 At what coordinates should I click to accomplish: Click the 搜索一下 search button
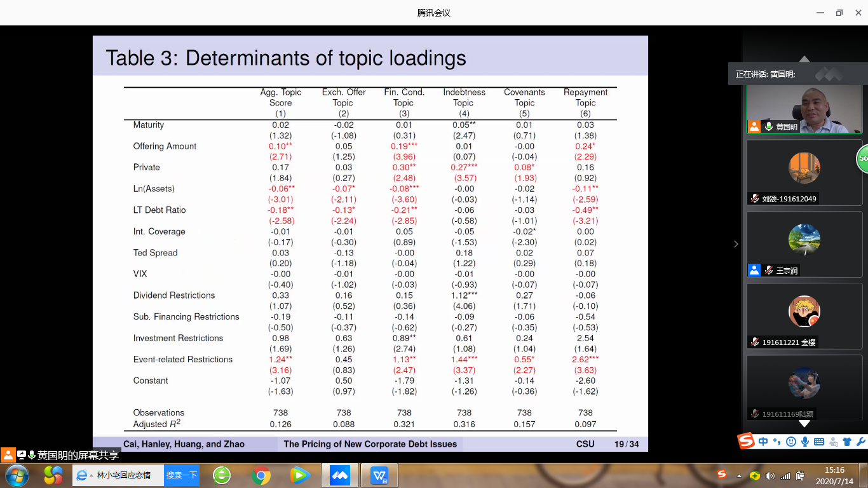[x=182, y=475]
